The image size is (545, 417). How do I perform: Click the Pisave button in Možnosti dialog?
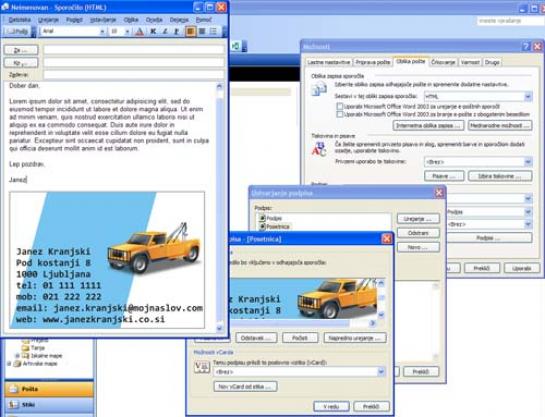pos(444,176)
